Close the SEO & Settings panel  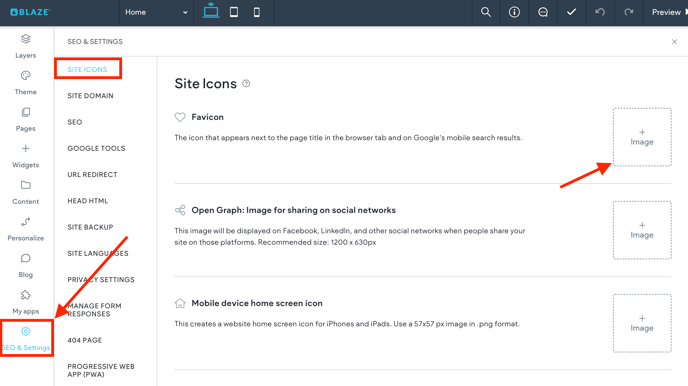674,42
